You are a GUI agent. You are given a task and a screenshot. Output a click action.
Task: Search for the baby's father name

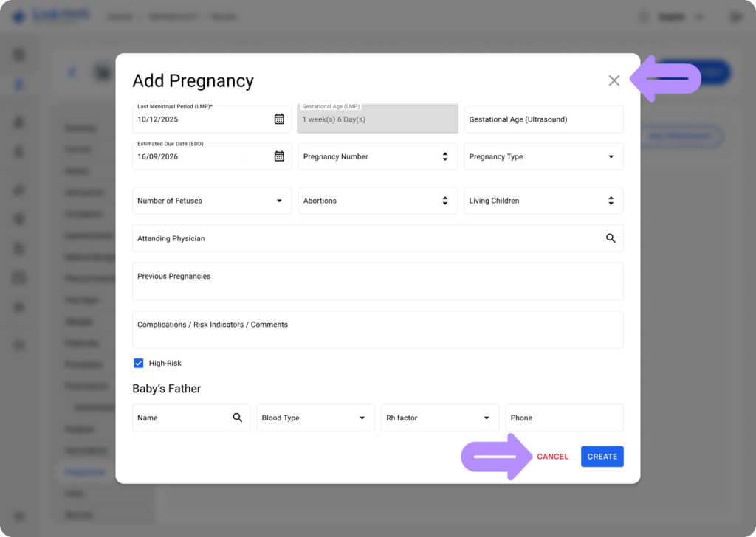coord(237,417)
